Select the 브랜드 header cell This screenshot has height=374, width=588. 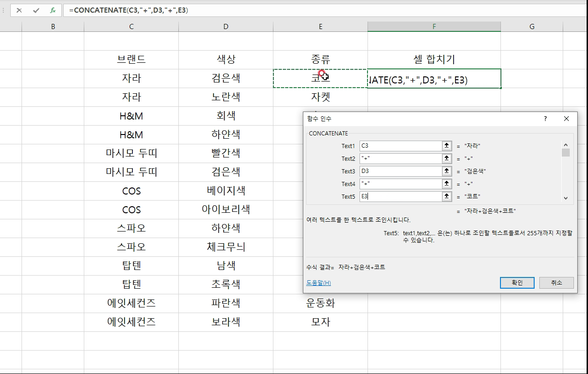pos(131,60)
